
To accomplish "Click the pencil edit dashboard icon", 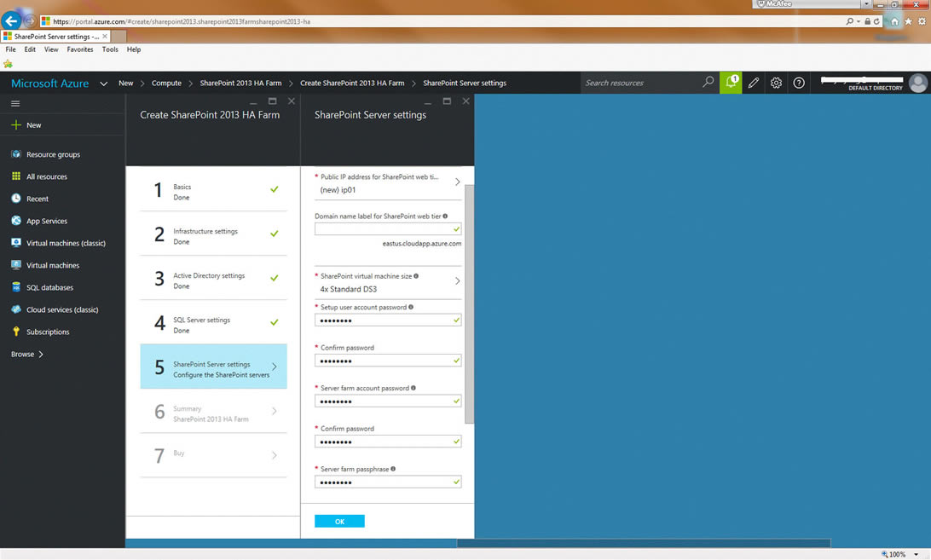I will pyautogui.click(x=754, y=84).
